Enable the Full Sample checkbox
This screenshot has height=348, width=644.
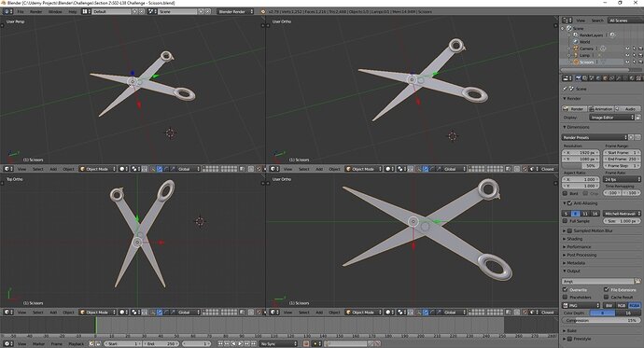pos(566,221)
